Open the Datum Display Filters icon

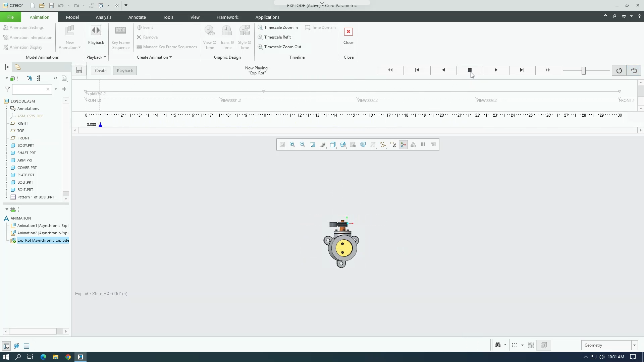click(x=383, y=144)
